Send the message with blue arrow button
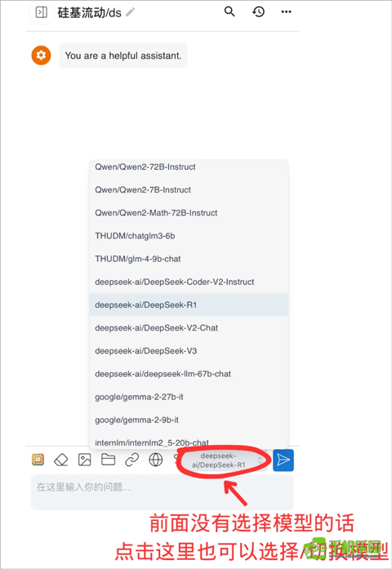This screenshot has height=569, width=392. click(x=283, y=460)
